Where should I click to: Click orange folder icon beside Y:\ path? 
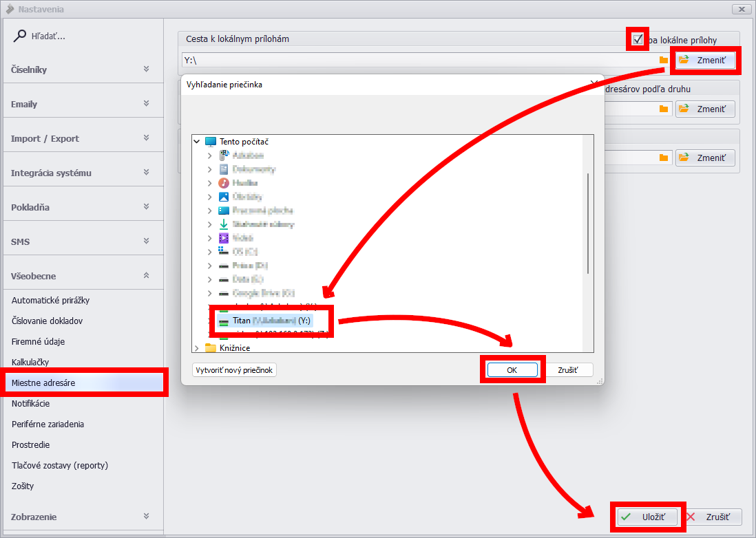pos(664,61)
